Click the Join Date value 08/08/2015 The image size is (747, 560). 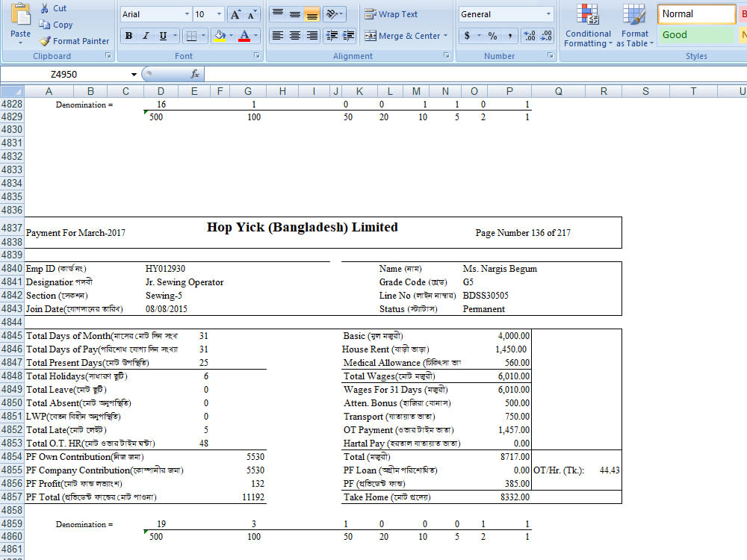click(167, 309)
